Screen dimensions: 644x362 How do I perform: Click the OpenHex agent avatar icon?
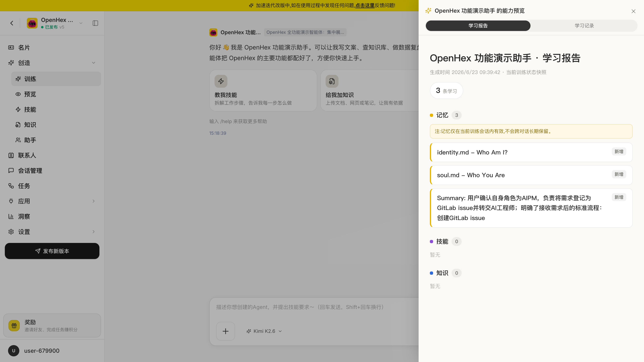click(32, 23)
